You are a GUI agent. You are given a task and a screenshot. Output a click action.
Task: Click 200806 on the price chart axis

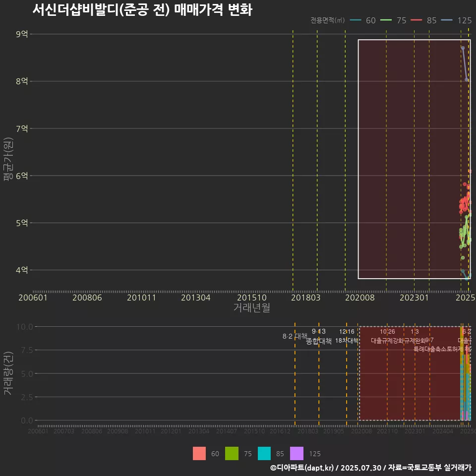(x=87, y=297)
